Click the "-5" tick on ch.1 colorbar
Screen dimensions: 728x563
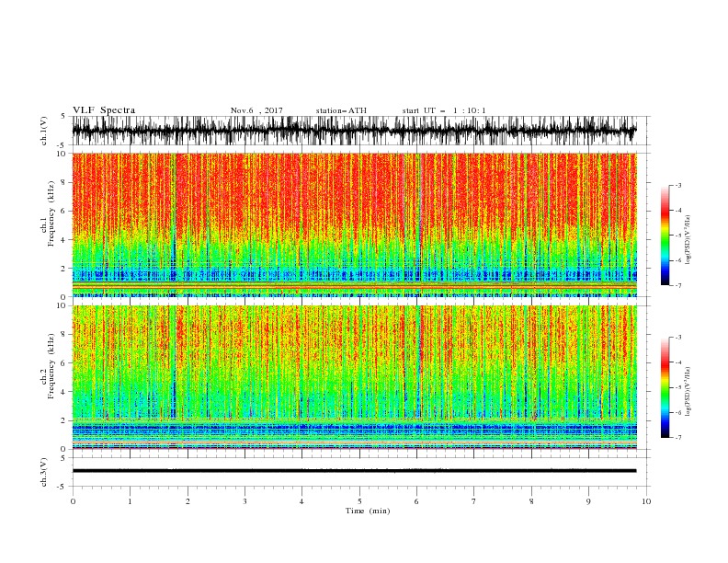[x=678, y=236]
